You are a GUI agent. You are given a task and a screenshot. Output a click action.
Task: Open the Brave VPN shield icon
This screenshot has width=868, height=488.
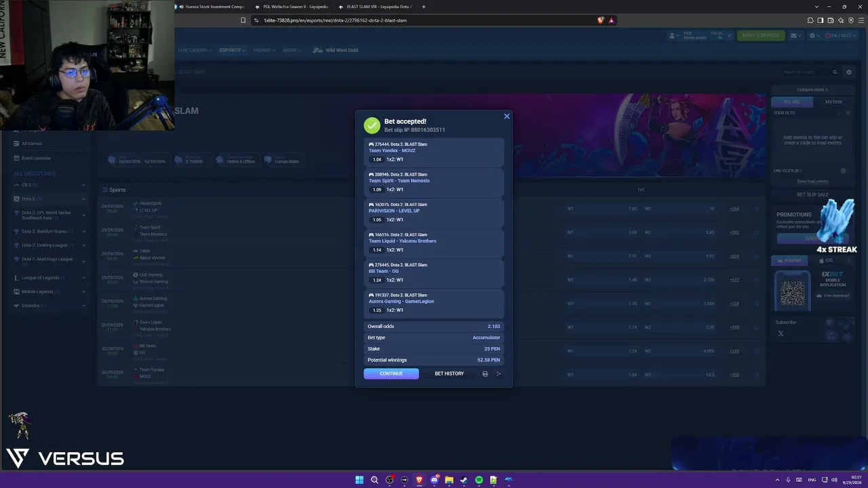(x=850, y=20)
